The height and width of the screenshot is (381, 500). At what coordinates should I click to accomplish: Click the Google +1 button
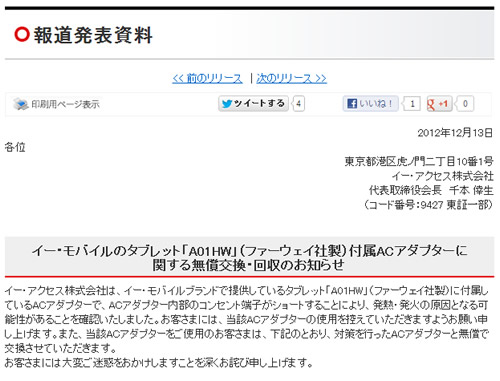(439, 104)
